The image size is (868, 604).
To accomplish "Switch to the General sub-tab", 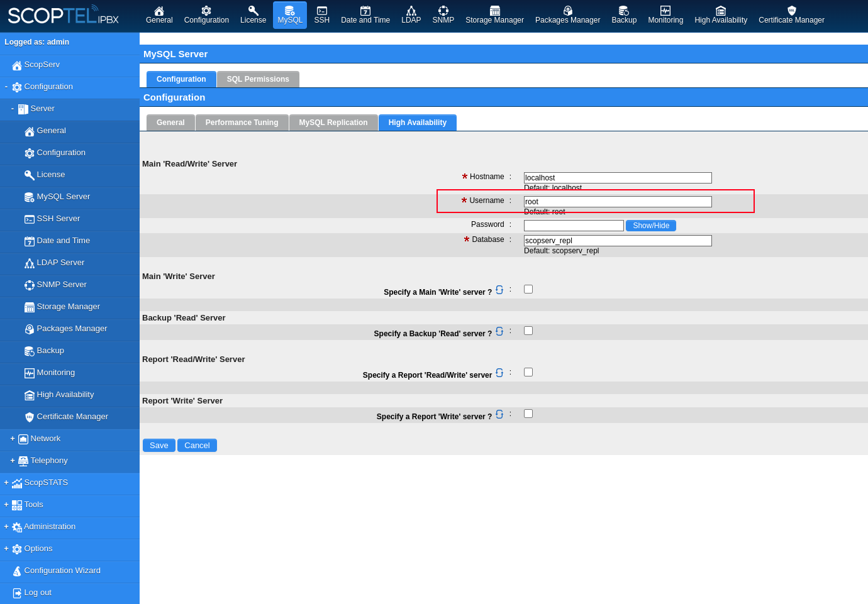I will tap(170, 123).
